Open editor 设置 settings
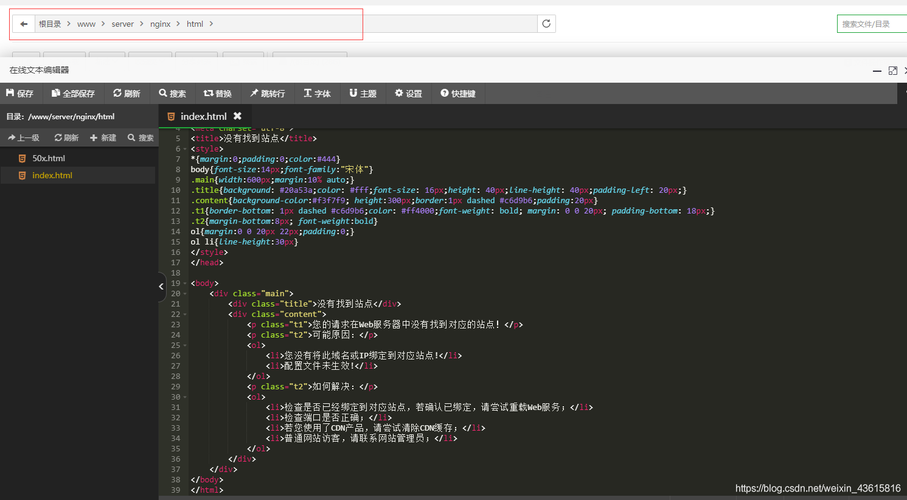The width and height of the screenshot is (907, 500). click(408, 93)
